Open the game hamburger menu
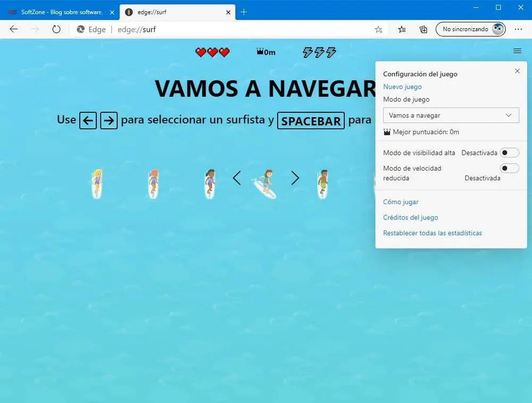532x403 pixels. (517, 51)
